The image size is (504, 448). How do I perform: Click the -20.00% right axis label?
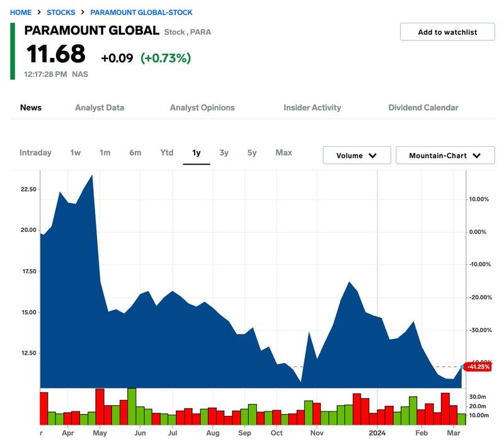pos(481,297)
